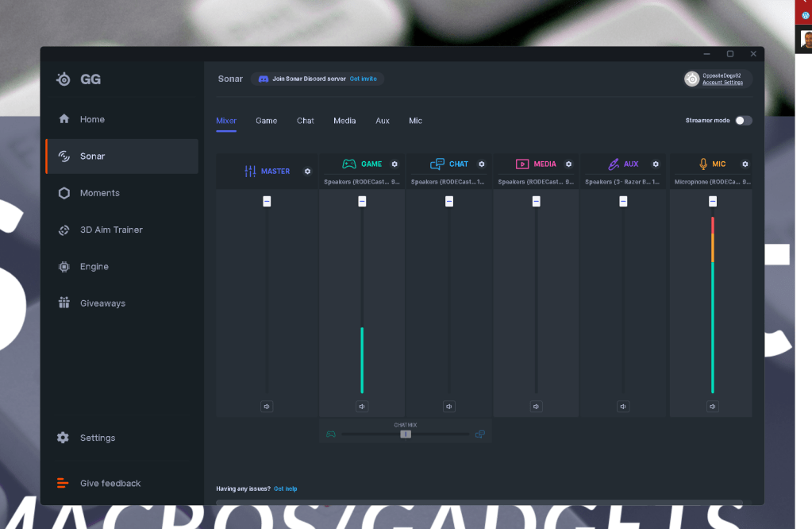Click Master volume slider handle

pos(267,201)
